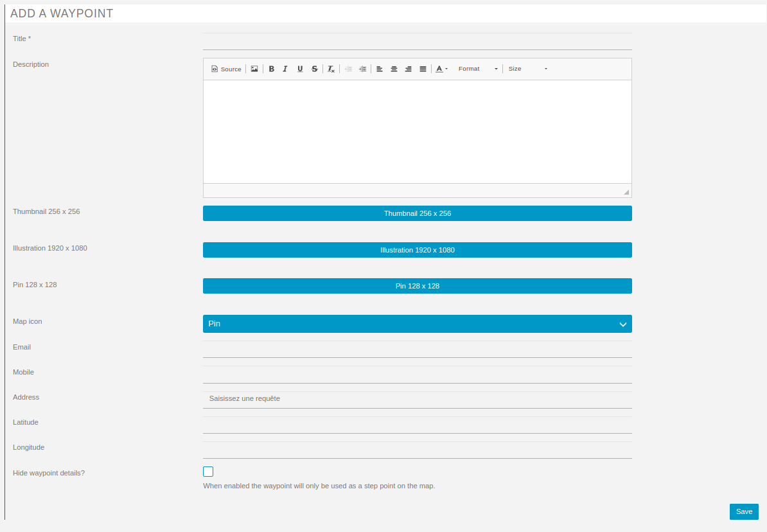The image size is (767, 532).
Task: Open the Format dropdown
Action: (x=477, y=69)
